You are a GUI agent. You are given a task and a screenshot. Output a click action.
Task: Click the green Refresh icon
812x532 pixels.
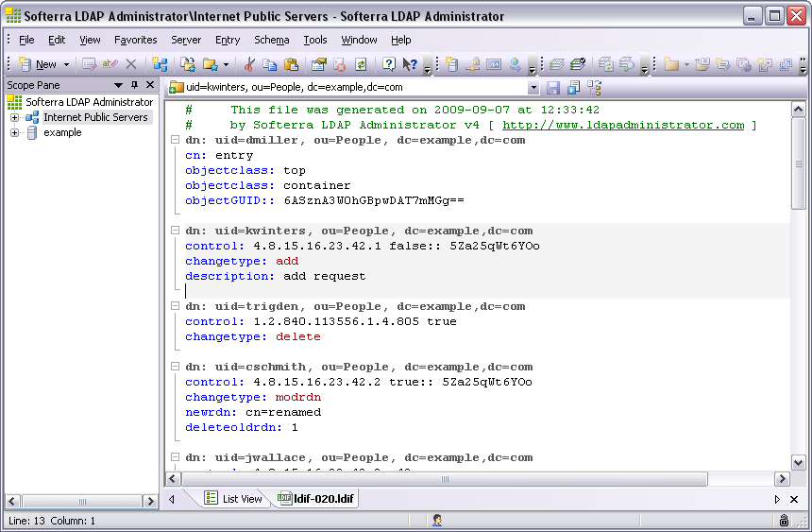coord(361,64)
